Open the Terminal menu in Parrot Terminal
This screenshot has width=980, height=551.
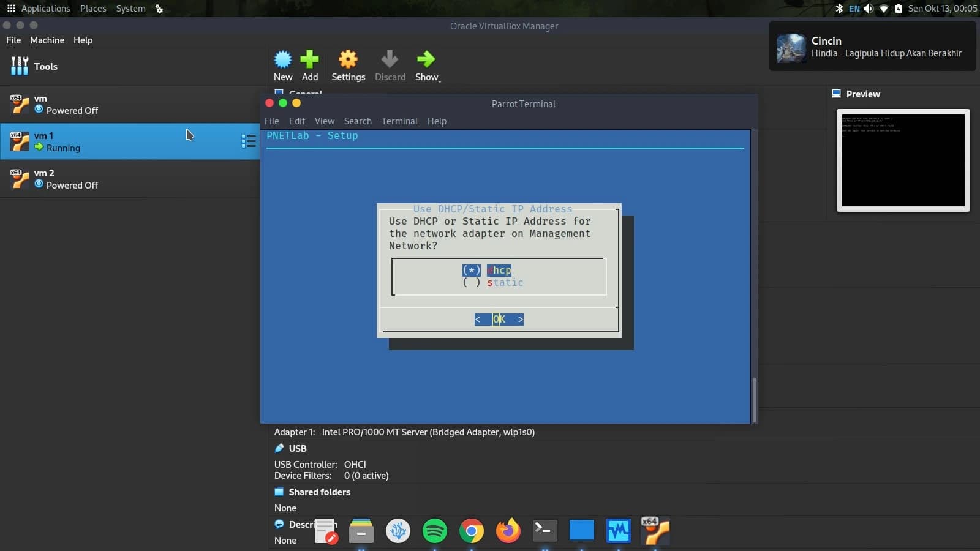click(x=399, y=121)
